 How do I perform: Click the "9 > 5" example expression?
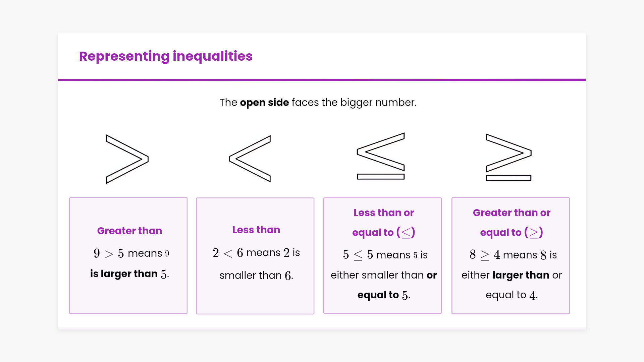coord(109,253)
